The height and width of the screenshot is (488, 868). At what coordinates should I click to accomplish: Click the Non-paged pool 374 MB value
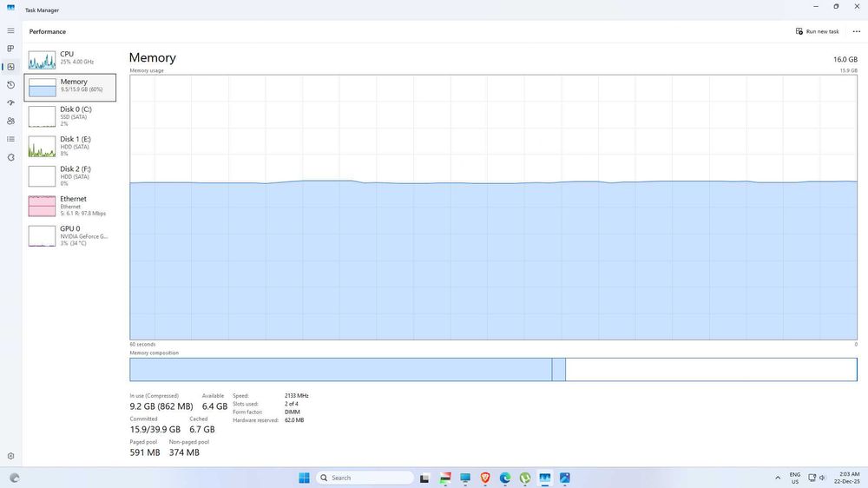tap(184, 452)
